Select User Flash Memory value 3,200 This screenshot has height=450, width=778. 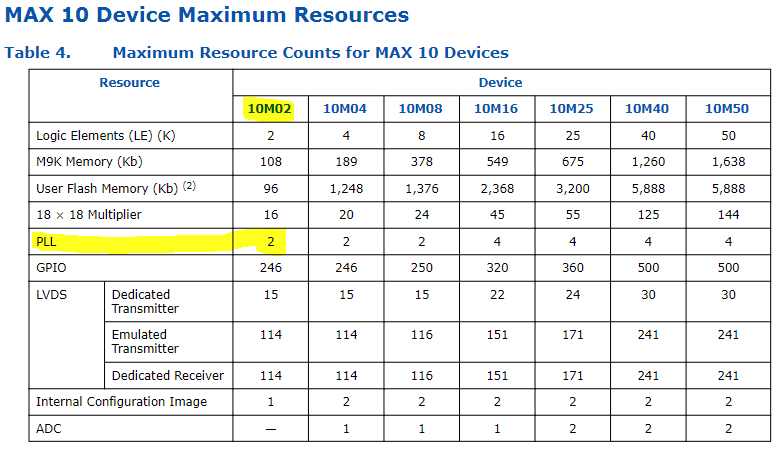click(x=573, y=189)
